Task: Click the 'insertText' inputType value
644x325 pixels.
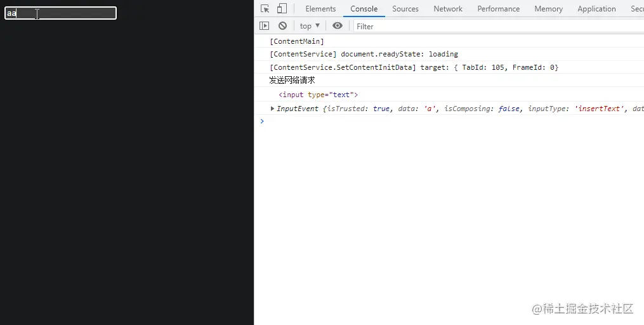Action: pos(598,109)
